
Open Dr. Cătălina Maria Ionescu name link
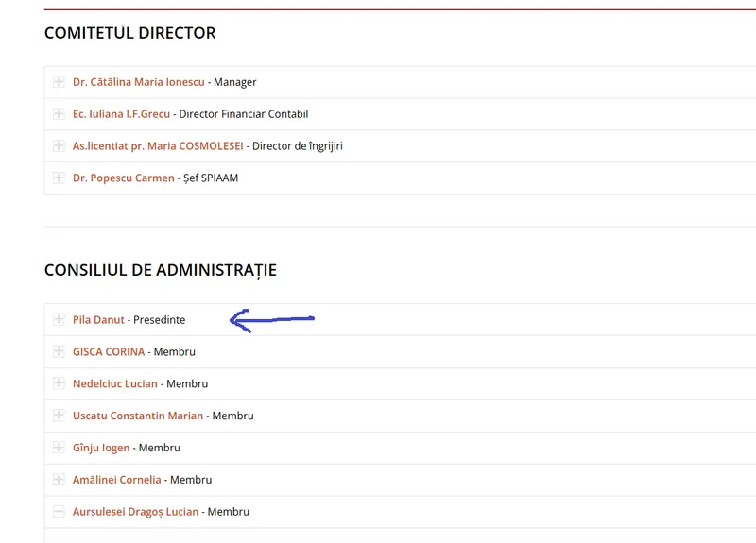click(138, 82)
